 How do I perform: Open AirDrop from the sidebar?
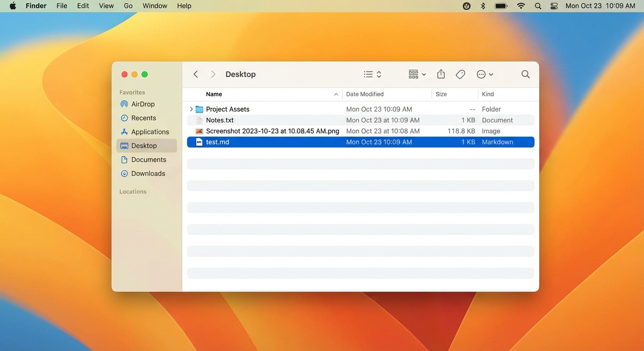142,104
